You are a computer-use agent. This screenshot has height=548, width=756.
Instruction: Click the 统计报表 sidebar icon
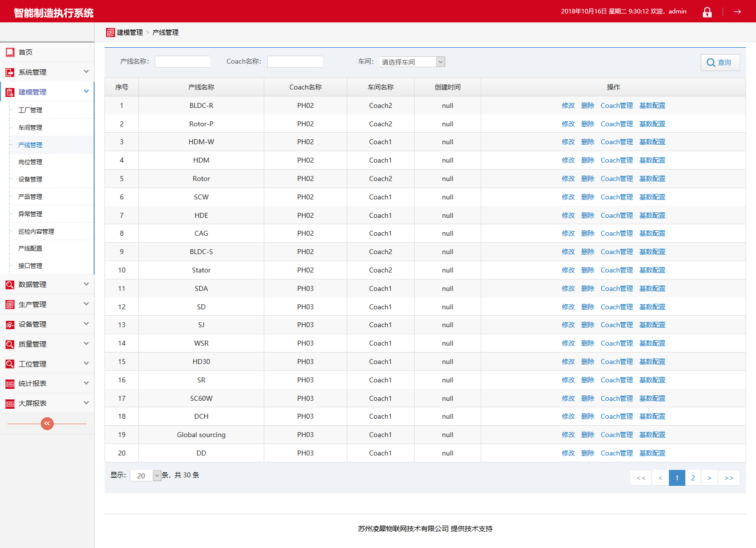pyautogui.click(x=10, y=384)
